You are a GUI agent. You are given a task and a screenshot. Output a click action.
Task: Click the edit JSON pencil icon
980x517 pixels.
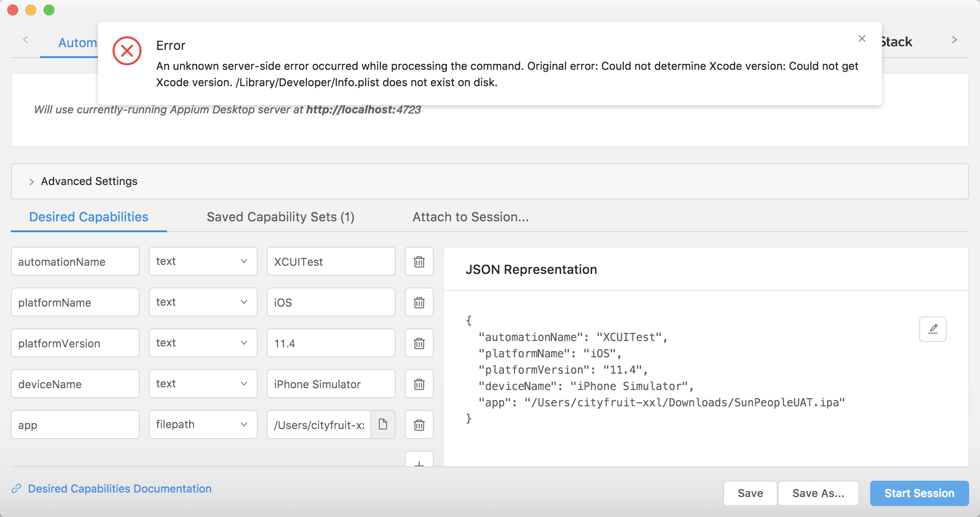934,329
